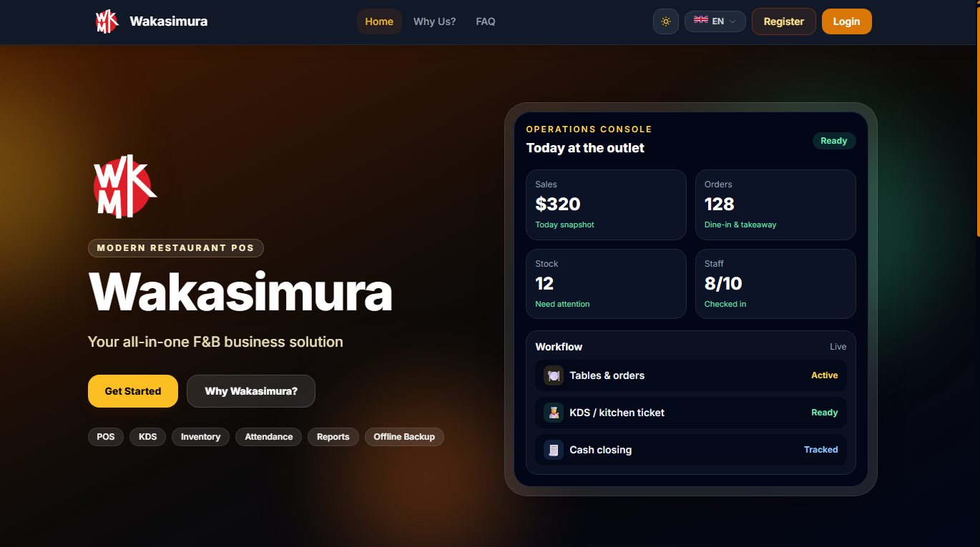Select the Reports feature tag
The width and height of the screenshot is (980, 547).
pos(333,437)
